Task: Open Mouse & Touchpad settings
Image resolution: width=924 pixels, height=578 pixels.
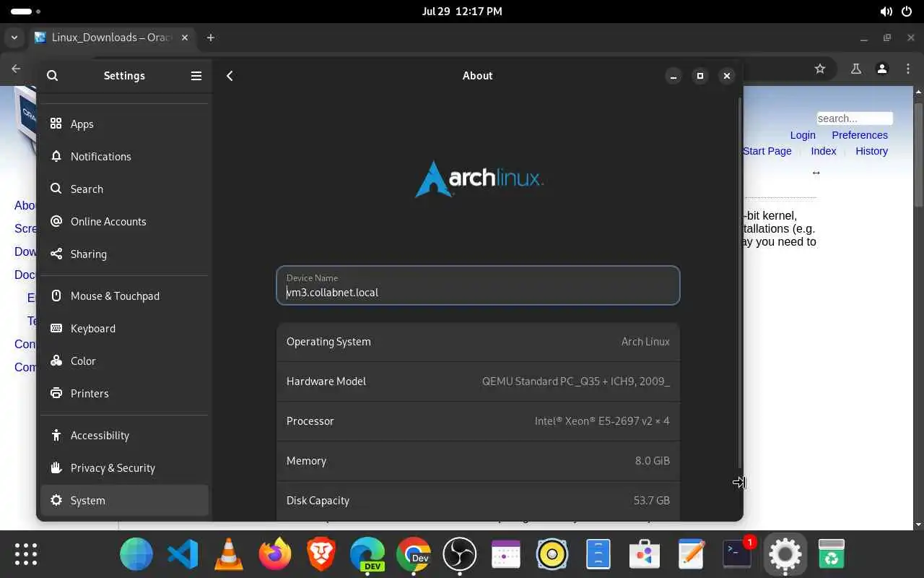Action: point(124,296)
